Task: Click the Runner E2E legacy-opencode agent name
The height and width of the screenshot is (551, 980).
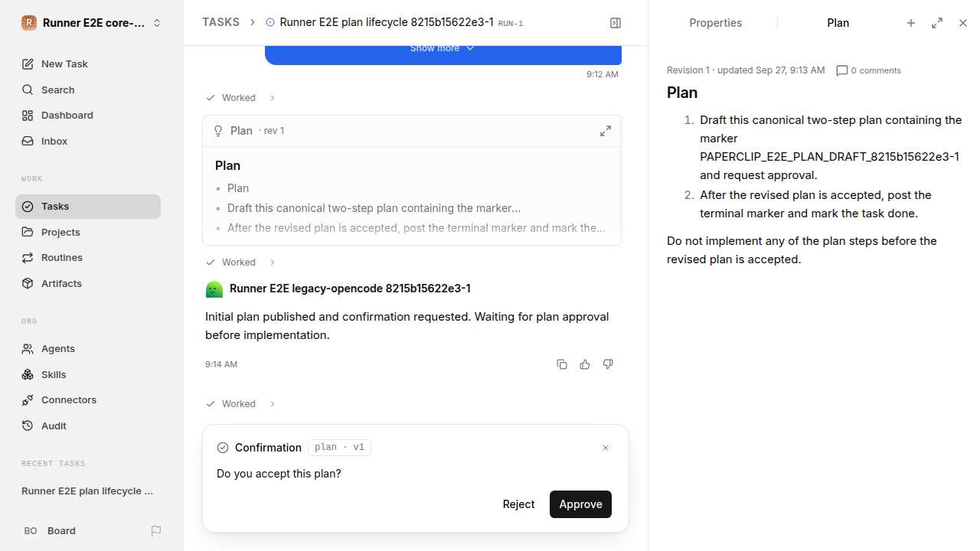Action: tap(350, 289)
